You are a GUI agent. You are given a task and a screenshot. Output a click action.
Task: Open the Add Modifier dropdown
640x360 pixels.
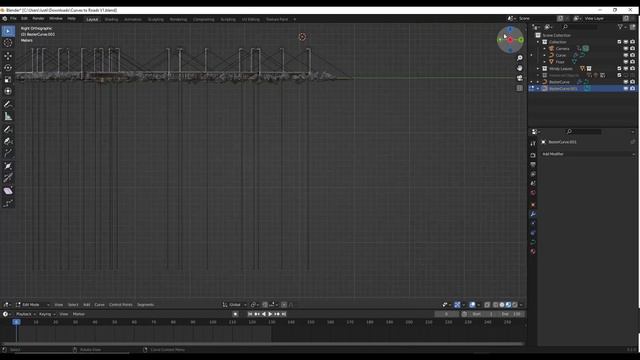click(x=588, y=154)
